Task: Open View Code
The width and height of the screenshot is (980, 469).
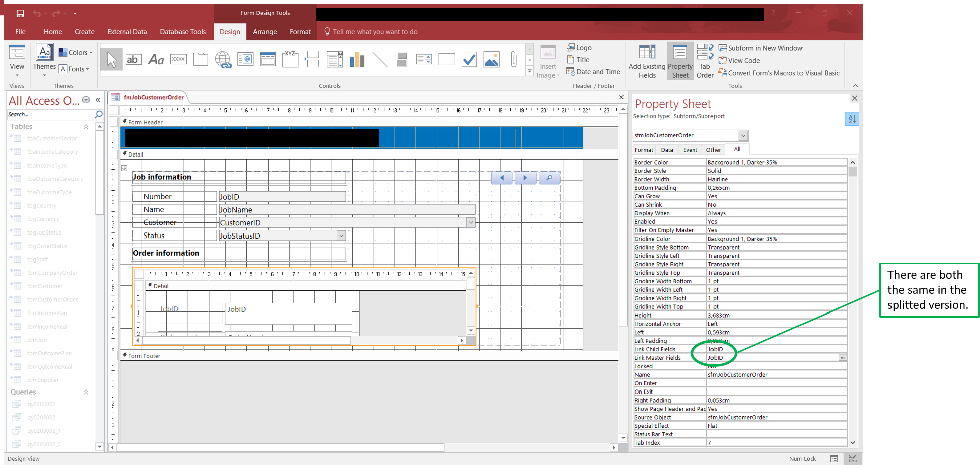Action: (x=739, y=60)
